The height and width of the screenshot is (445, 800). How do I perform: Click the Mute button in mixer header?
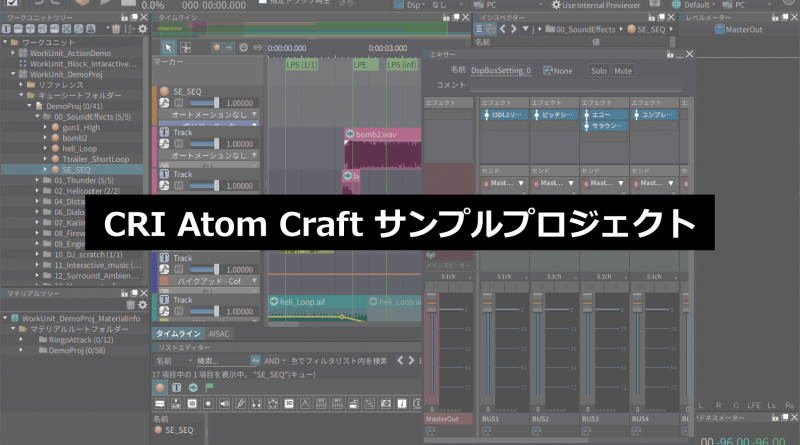(x=623, y=71)
